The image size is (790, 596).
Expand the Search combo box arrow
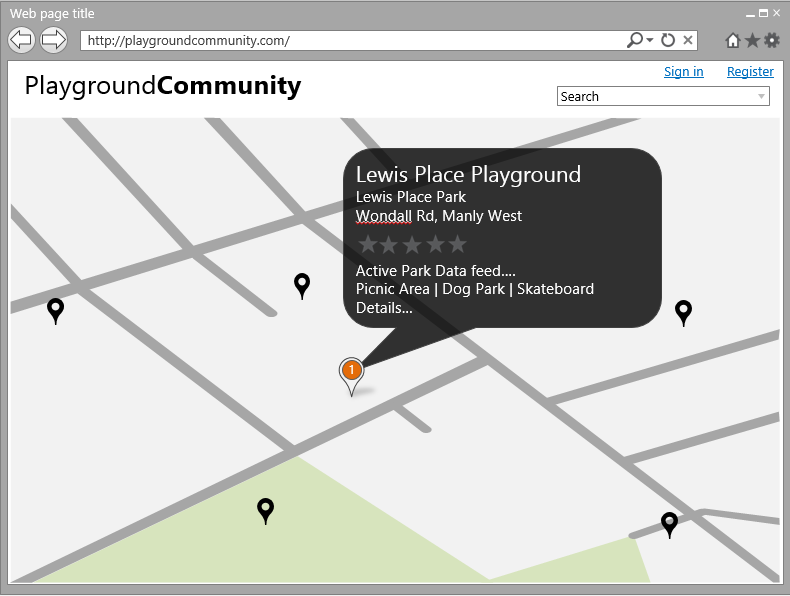click(762, 97)
